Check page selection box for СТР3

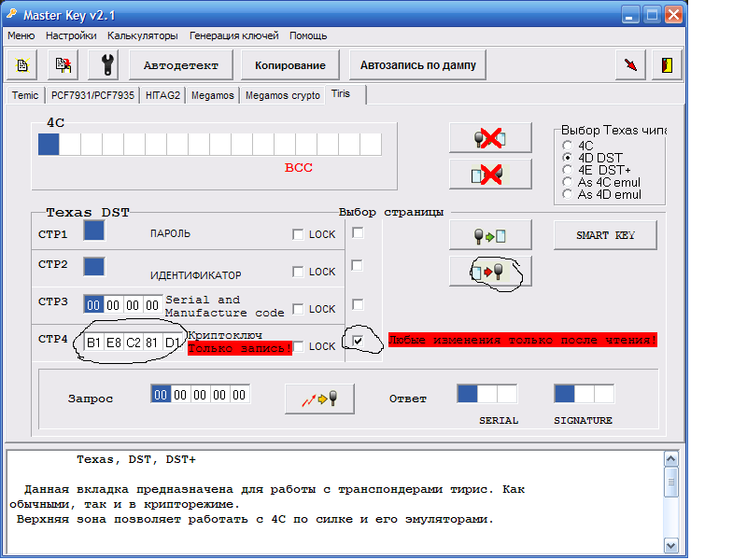pos(358,304)
